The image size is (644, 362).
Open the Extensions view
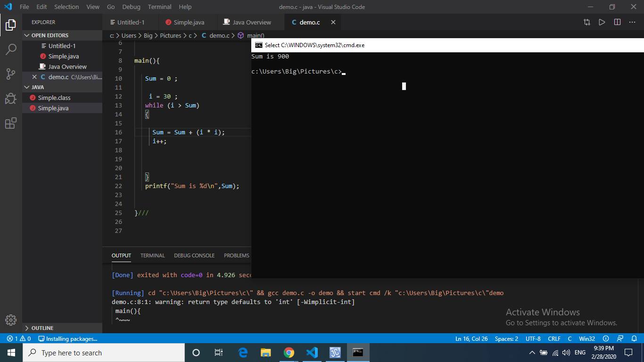coord(11,123)
